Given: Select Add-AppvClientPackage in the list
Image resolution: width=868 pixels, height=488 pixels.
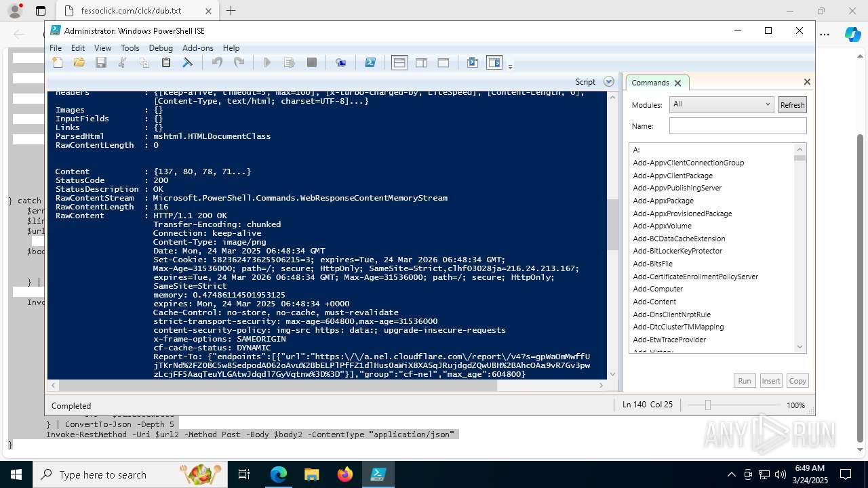Looking at the screenshot, I should point(673,176).
